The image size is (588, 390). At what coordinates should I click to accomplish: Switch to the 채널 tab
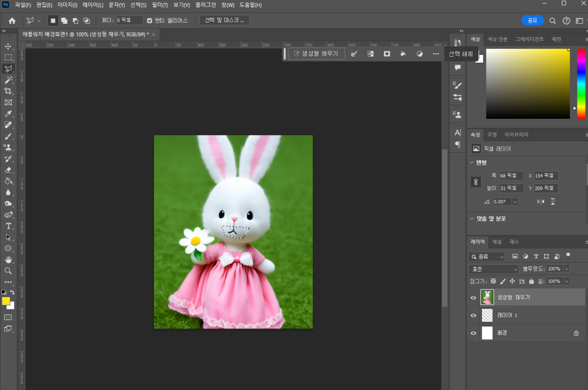pyautogui.click(x=497, y=241)
